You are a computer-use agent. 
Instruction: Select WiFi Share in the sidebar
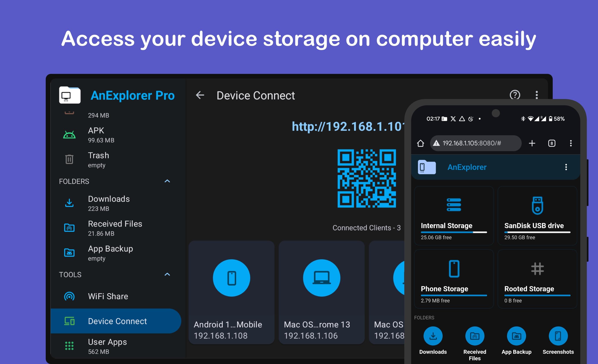[108, 296]
